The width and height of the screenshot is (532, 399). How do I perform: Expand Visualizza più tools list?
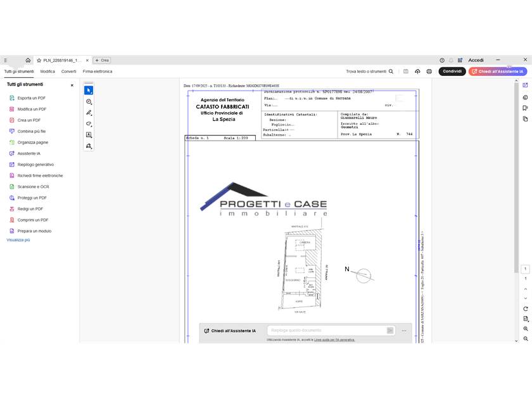point(18,240)
